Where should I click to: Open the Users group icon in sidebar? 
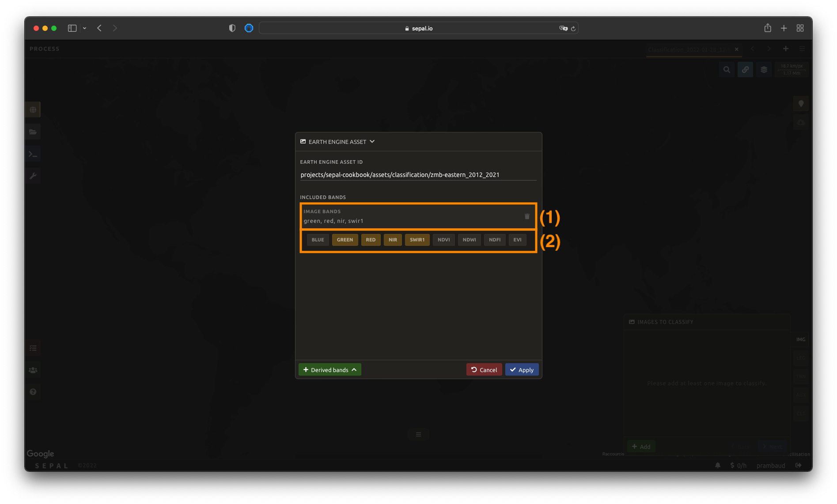(33, 370)
